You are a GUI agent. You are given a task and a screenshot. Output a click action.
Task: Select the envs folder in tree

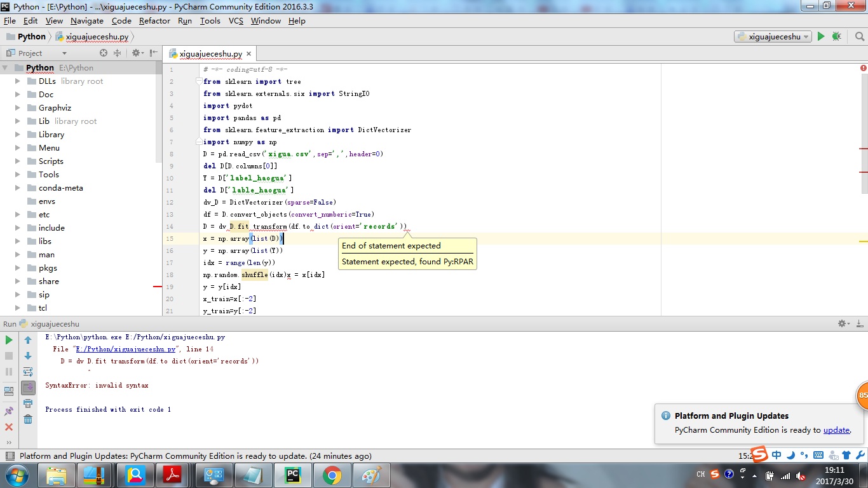click(47, 201)
